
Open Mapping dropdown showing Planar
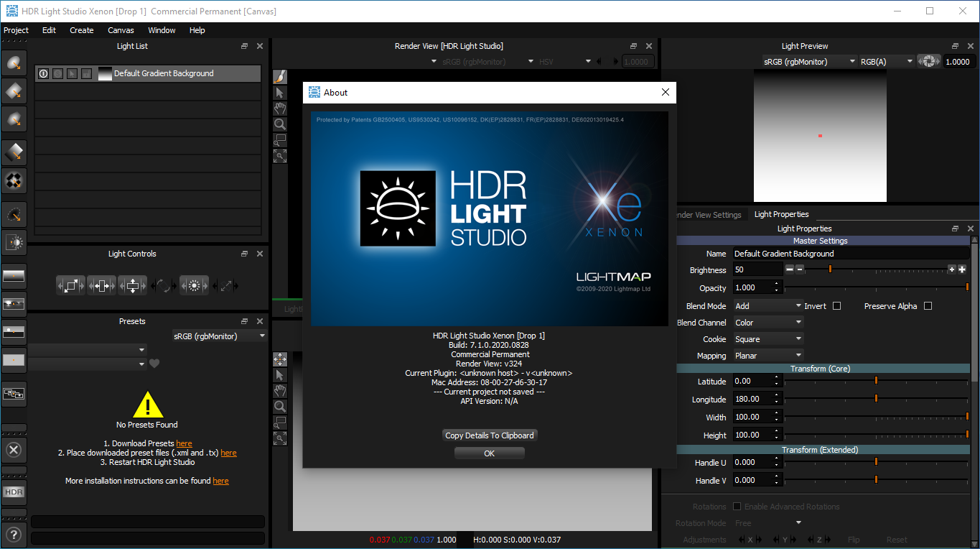coord(767,356)
